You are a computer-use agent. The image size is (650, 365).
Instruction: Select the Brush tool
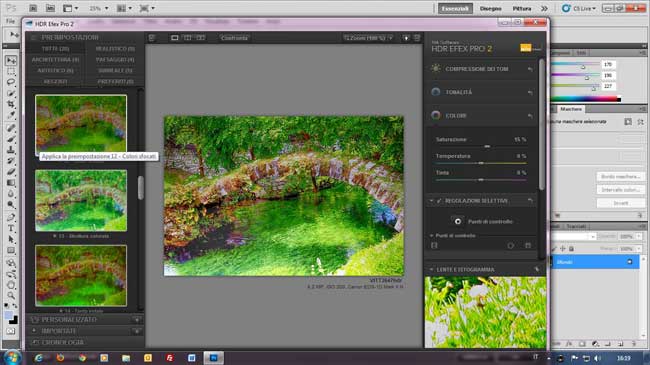coord(11,139)
